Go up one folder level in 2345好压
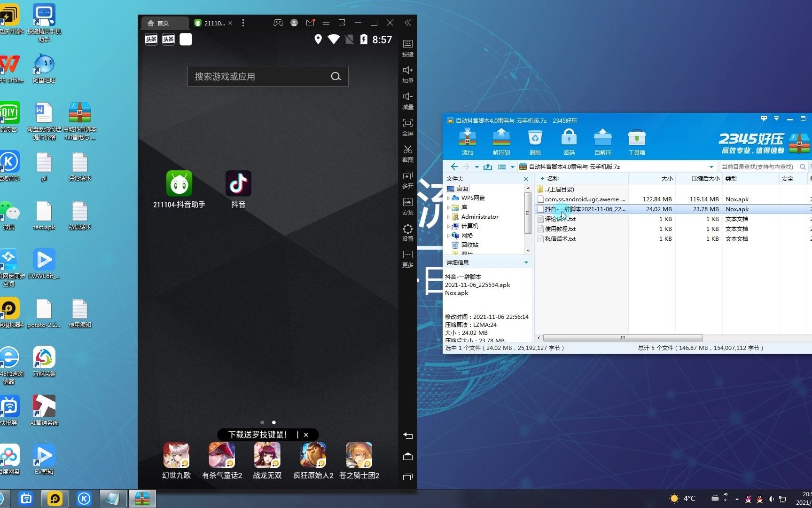Image resolution: width=812 pixels, height=508 pixels. 488,167
